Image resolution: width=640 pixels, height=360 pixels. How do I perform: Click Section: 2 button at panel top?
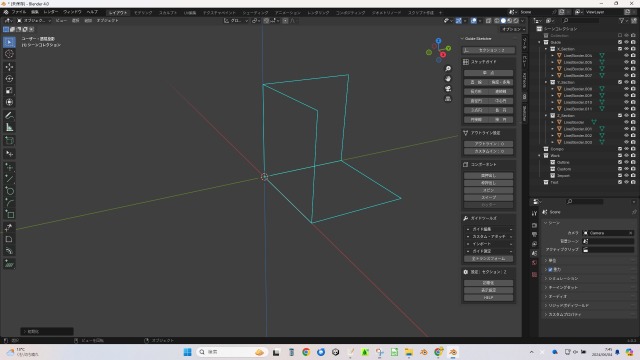pyautogui.click(x=489, y=50)
